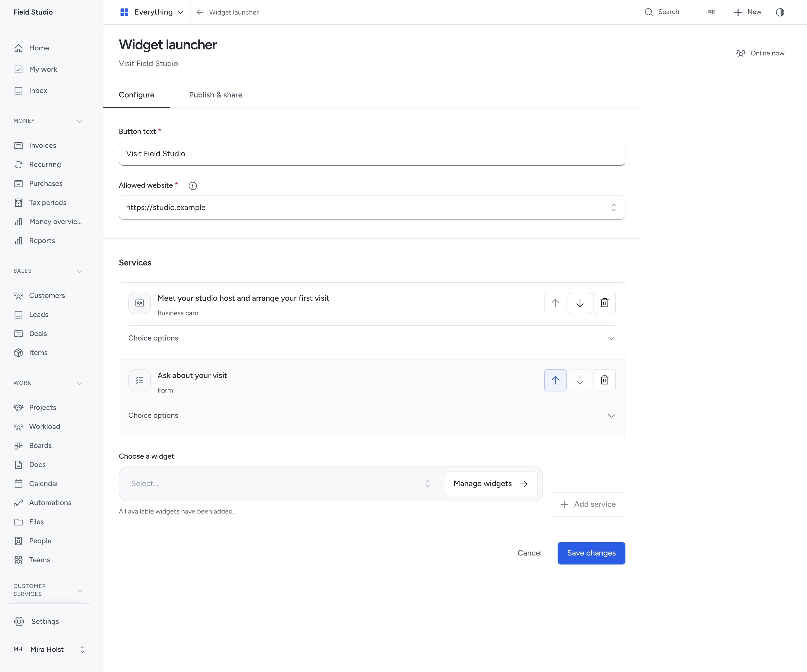Open the Everything workspace switcher
The width and height of the screenshot is (807, 672).
[x=151, y=12]
